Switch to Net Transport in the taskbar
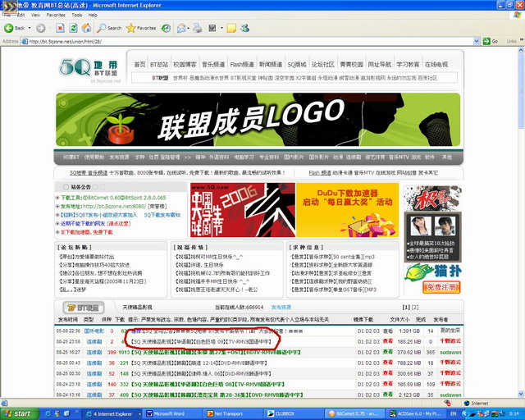The image size is (525, 420). 233,413
